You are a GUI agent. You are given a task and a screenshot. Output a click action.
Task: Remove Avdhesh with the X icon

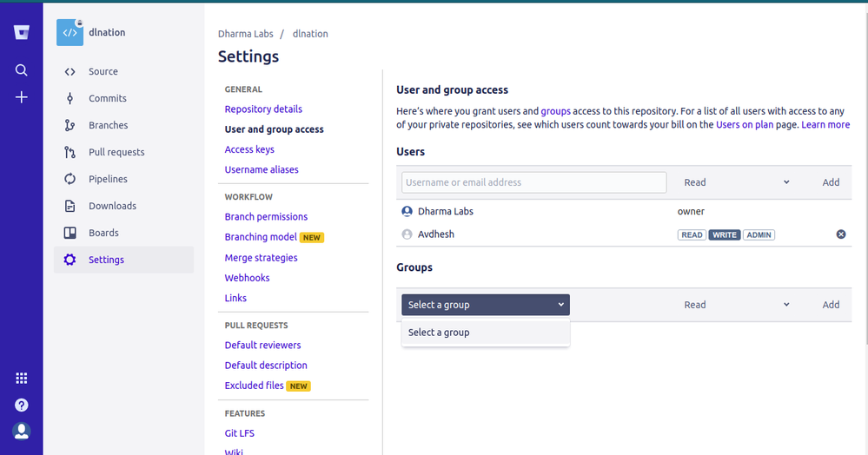pyautogui.click(x=841, y=234)
